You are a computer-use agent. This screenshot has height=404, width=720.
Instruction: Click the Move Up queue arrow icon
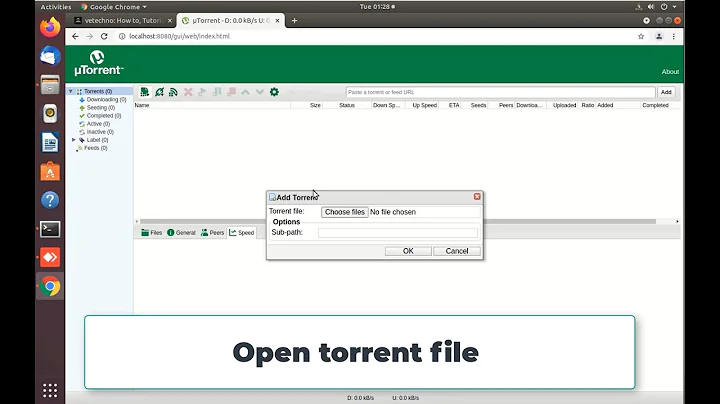(x=246, y=92)
